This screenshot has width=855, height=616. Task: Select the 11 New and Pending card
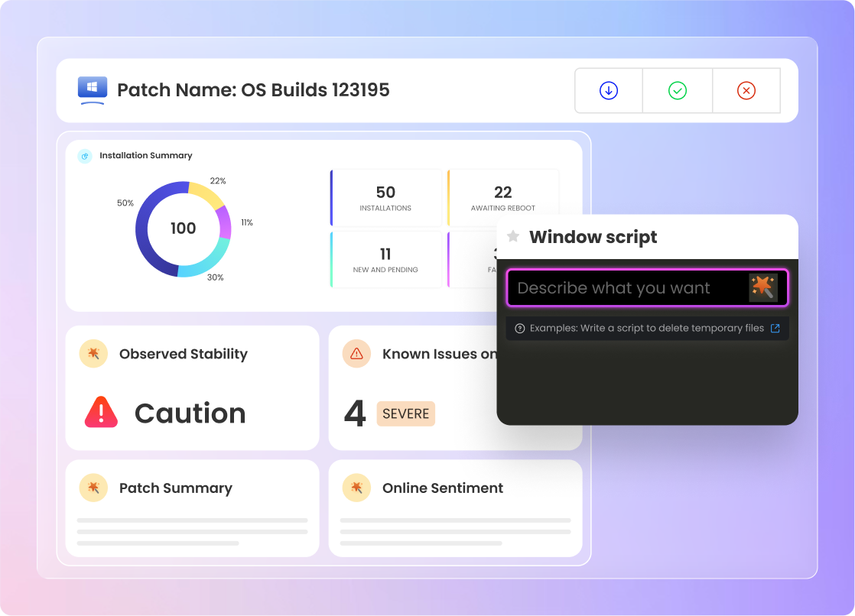385,260
